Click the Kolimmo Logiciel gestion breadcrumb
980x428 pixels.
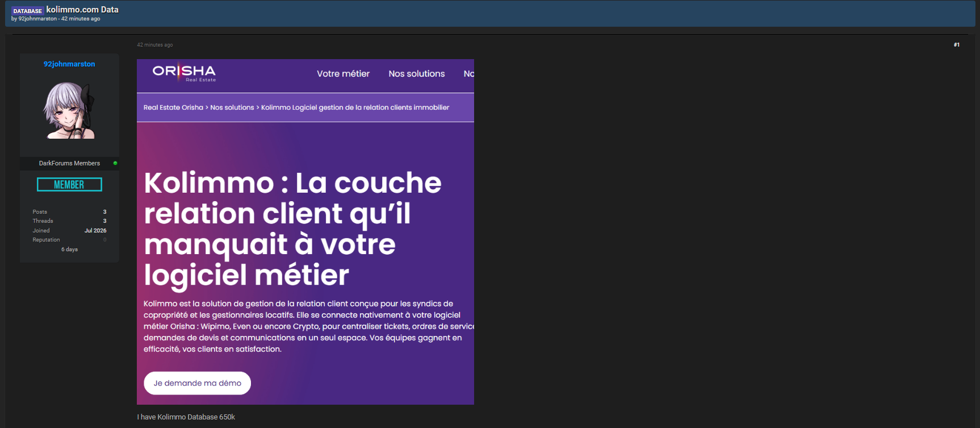355,107
